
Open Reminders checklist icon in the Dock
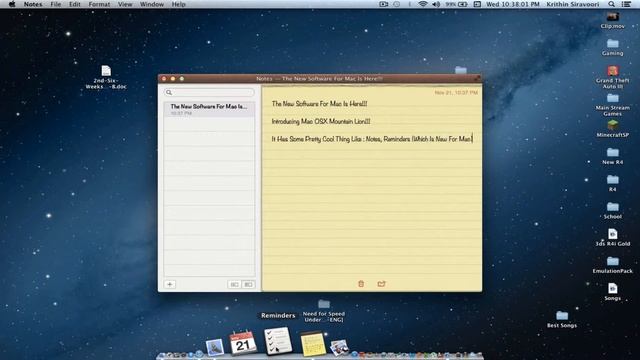tap(278, 341)
